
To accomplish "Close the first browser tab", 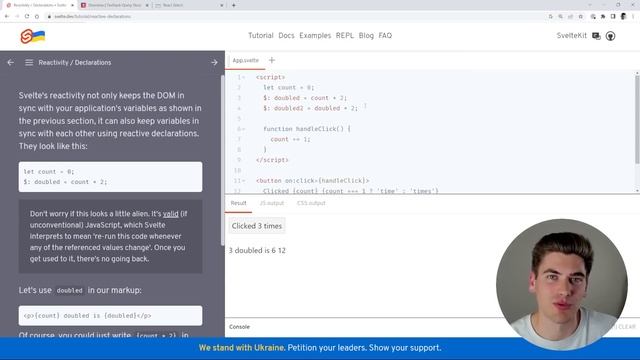I will coord(72,5).
